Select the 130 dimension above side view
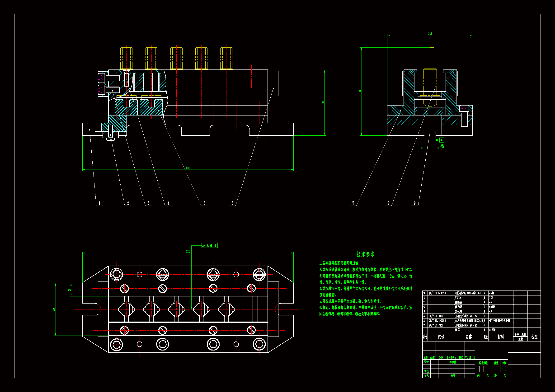 pos(430,34)
